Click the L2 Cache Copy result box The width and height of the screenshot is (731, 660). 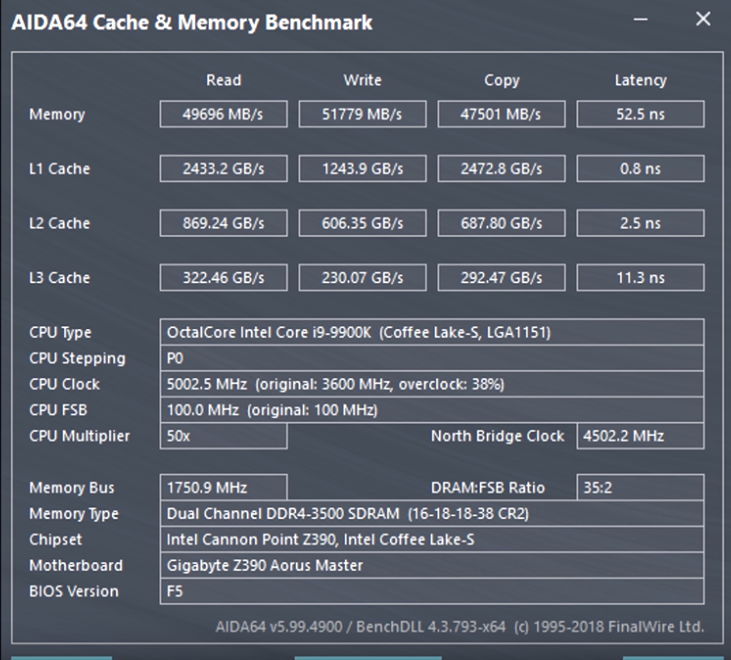tap(502, 223)
